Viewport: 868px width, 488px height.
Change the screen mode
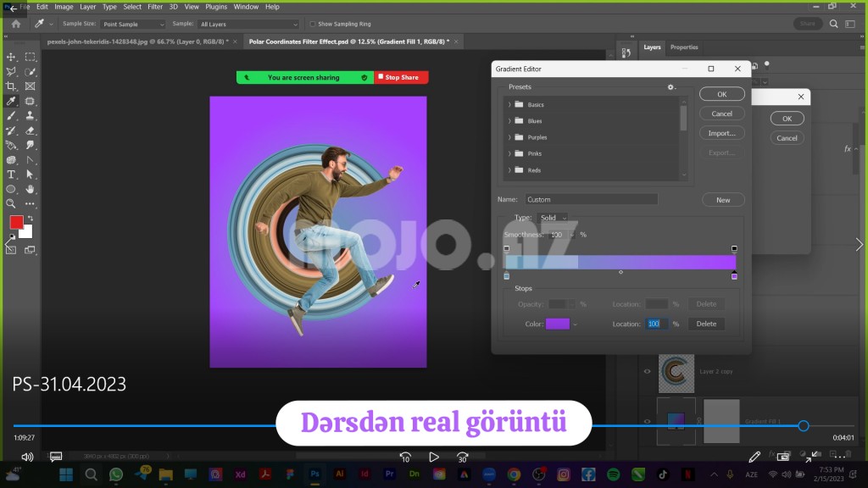coord(31,250)
